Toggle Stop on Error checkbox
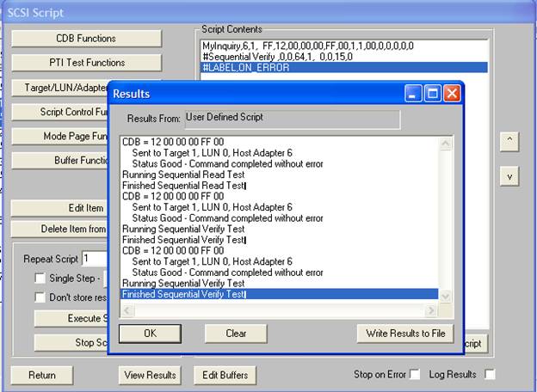This screenshot has height=392, width=537. click(x=415, y=374)
